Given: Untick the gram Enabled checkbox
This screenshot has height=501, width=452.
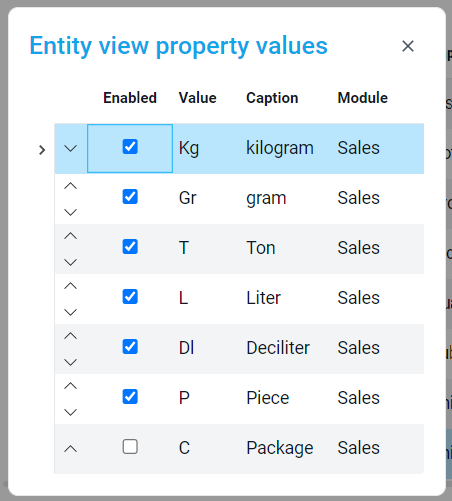Looking at the screenshot, I should tap(130, 197).
